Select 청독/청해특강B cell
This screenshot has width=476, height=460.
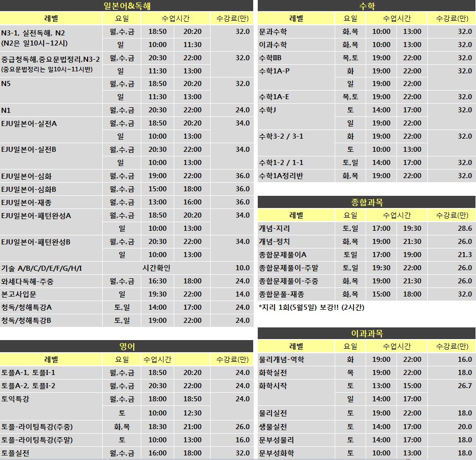tap(51, 320)
